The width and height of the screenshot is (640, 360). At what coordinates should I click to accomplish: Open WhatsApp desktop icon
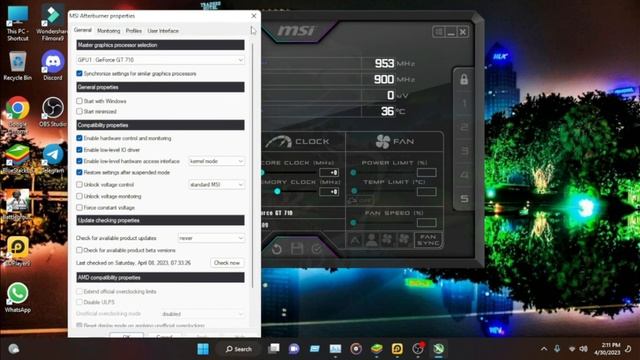pyautogui.click(x=18, y=297)
